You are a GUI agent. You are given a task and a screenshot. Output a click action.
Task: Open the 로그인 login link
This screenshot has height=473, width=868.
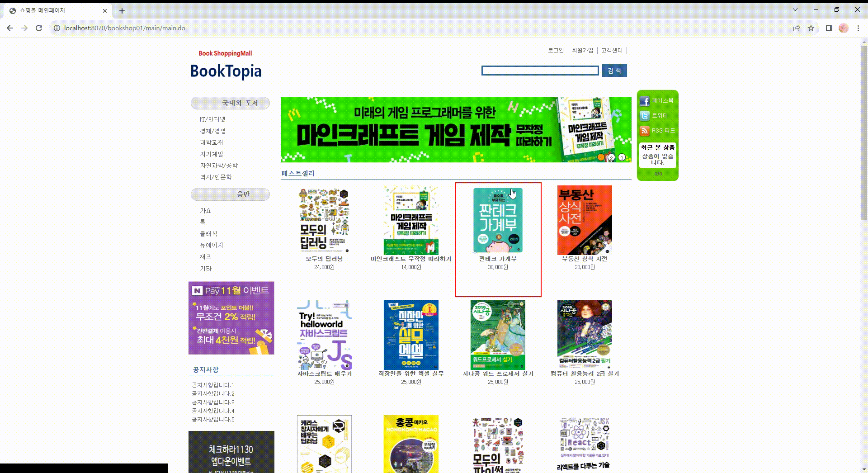[556, 50]
